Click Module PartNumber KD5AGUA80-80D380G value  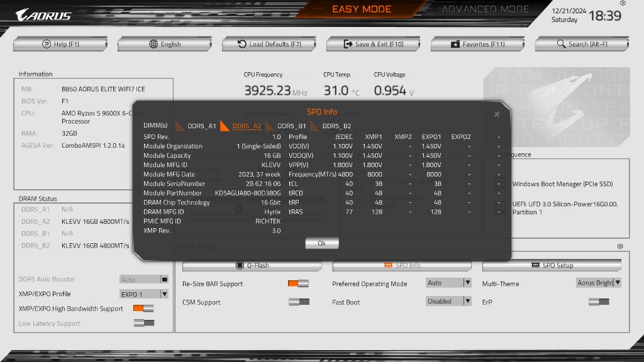pos(248,193)
